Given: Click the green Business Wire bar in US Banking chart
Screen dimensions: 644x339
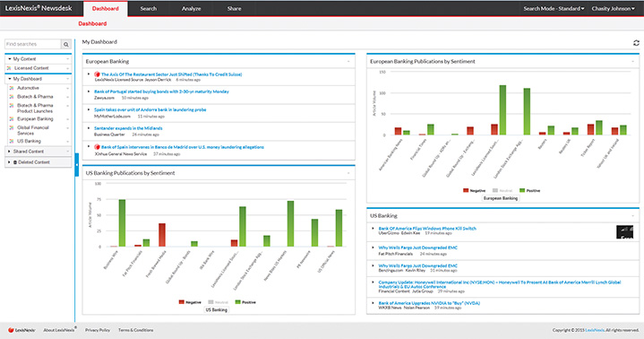Looking at the screenshot, I should click(122, 223).
